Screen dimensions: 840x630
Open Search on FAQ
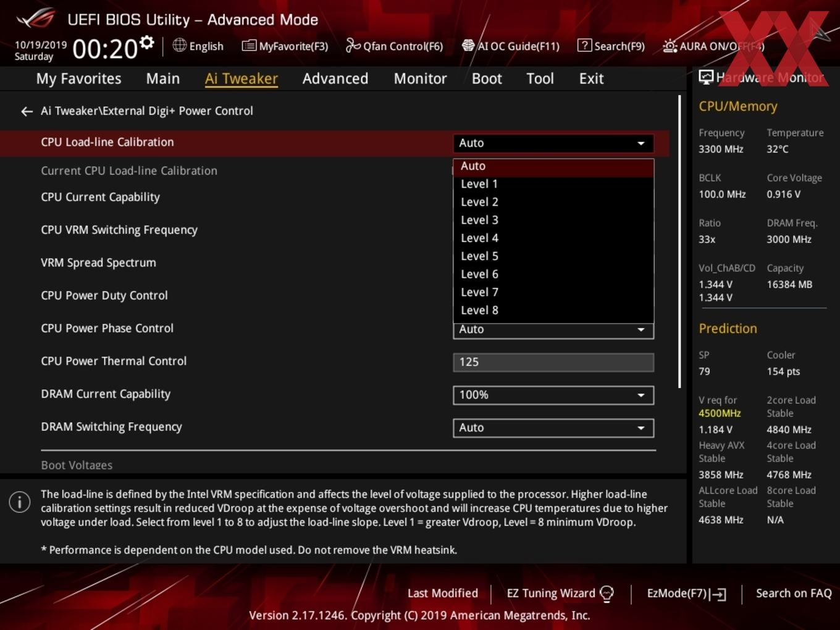point(794,594)
